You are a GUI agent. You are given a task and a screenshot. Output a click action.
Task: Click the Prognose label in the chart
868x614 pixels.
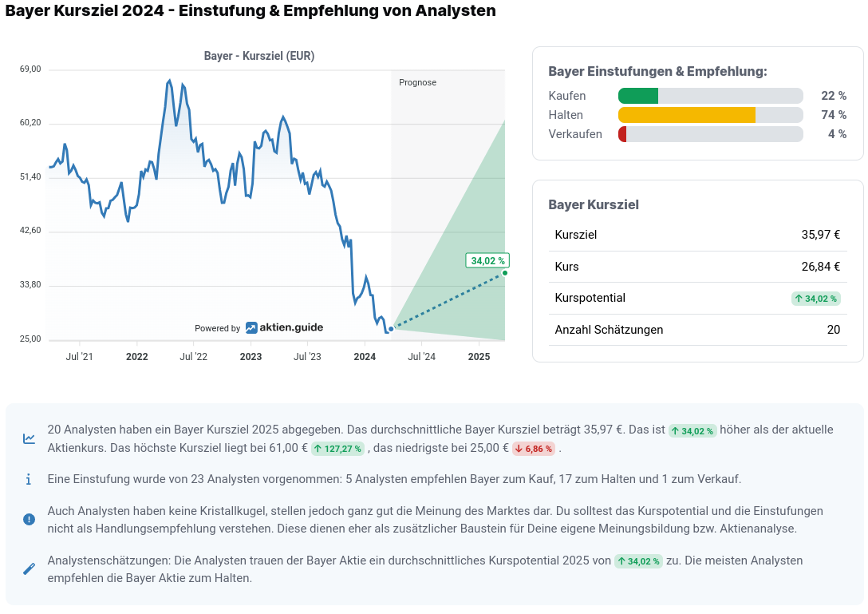point(417,82)
